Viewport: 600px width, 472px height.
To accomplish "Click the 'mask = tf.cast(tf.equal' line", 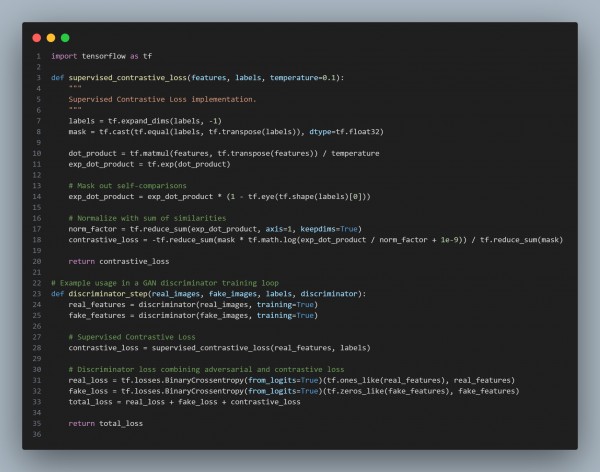I will pos(226,132).
